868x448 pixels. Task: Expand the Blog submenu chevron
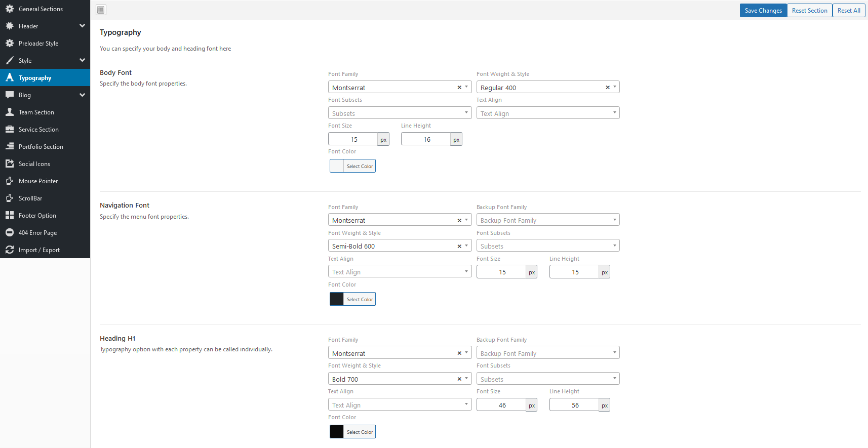coord(82,95)
